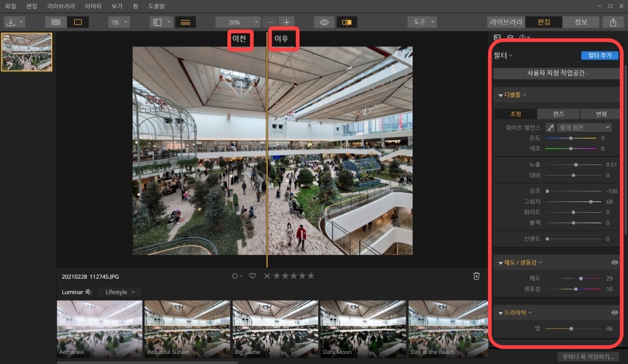
Task: Click the 채도 saturation slider
Action: pyautogui.click(x=573, y=278)
